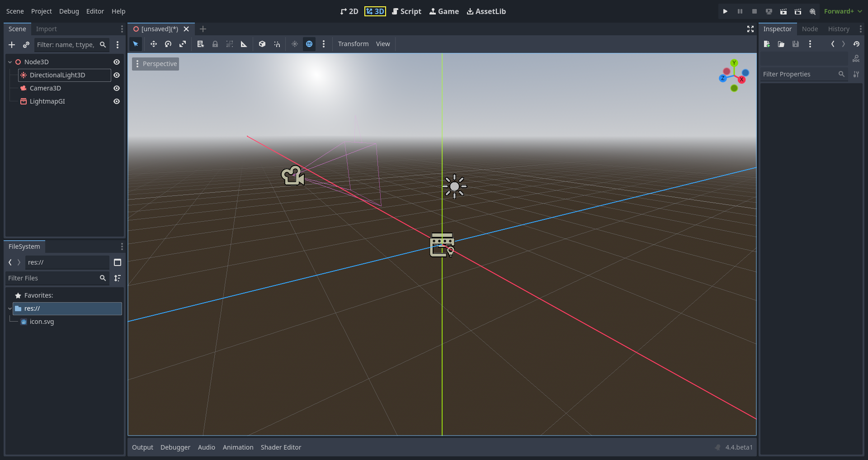Open the Transform menu in the viewport
The image size is (868, 460).
(x=353, y=44)
